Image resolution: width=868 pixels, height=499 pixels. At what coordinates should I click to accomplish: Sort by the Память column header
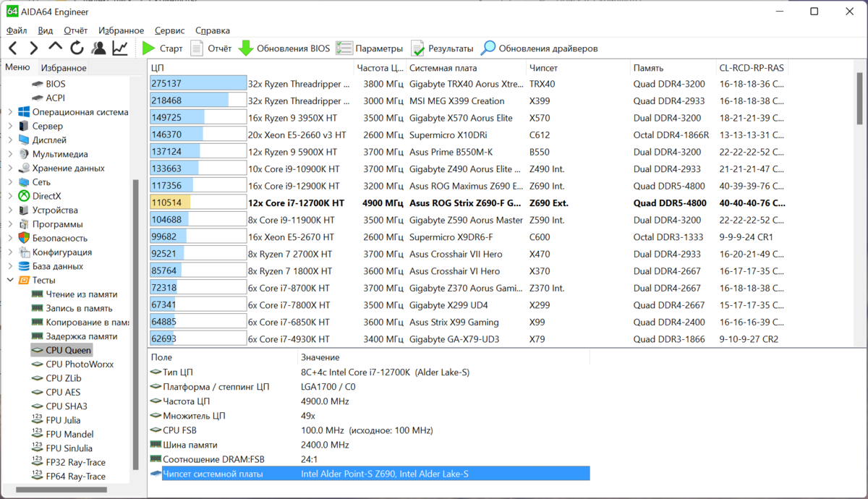pos(672,68)
